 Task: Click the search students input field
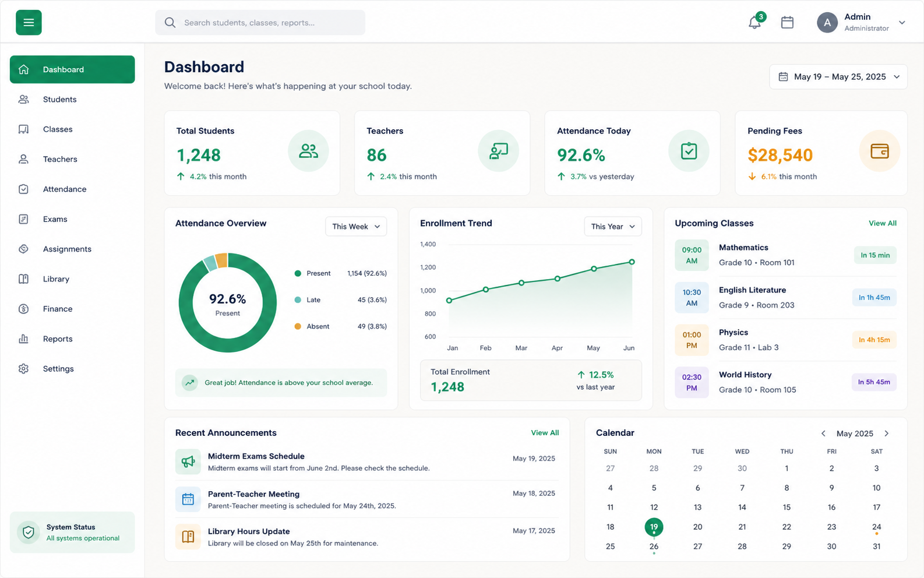pos(260,23)
